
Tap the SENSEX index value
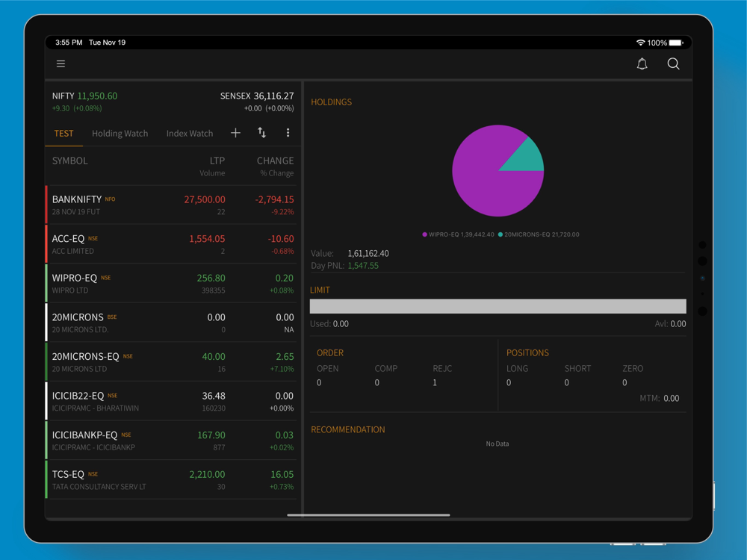click(273, 96)
